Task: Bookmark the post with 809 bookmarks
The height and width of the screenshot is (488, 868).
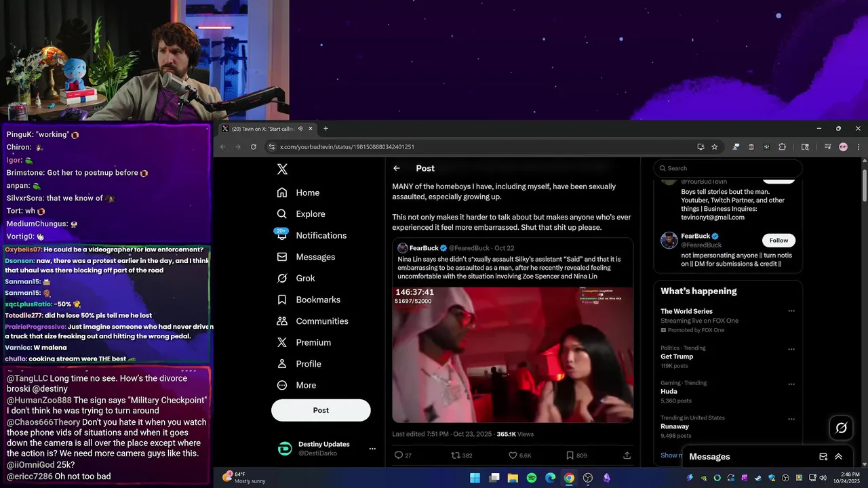Action: click(570, 455)
